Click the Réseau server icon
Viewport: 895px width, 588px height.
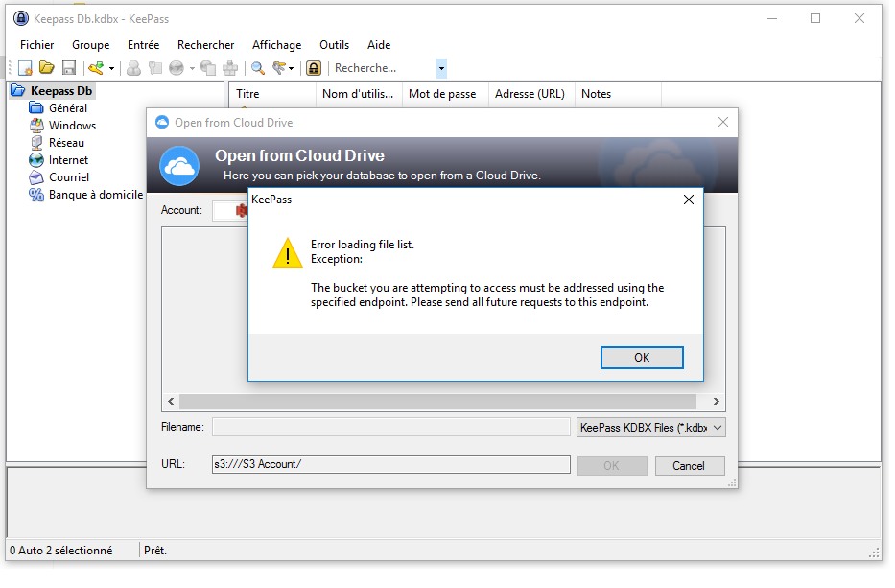[x=36, y=143]
